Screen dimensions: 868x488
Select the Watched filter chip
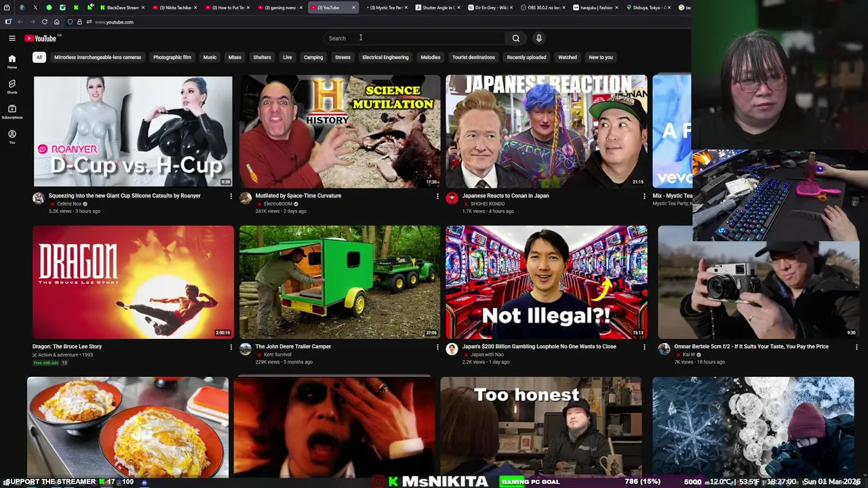coord(568,57)
